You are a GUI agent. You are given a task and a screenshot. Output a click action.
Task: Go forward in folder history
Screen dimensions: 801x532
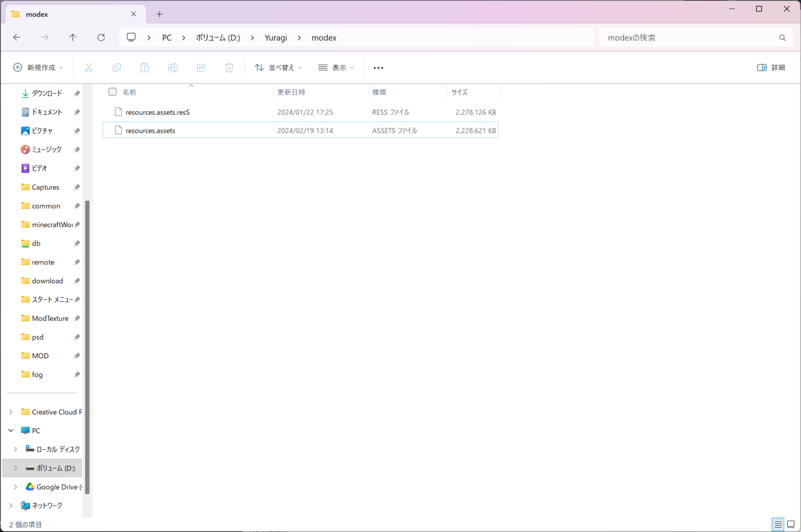(45, 37)
